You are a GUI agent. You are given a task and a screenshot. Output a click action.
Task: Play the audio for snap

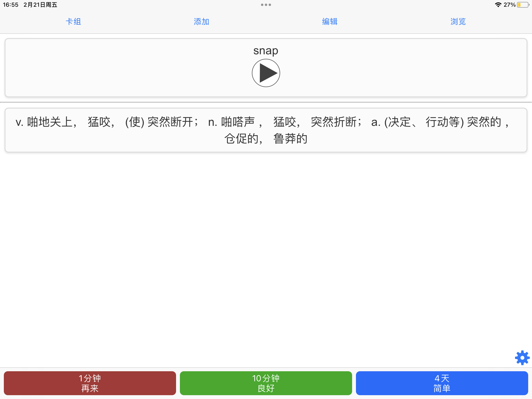(266, 73)
